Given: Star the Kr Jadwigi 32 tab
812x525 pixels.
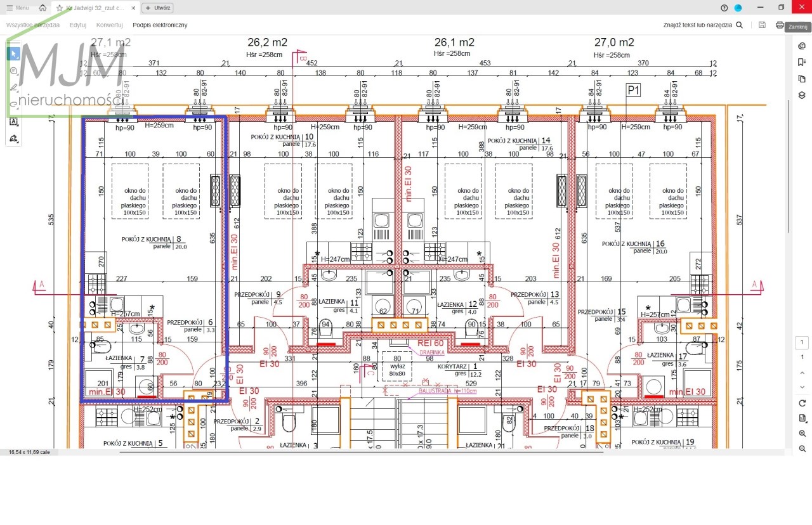Looking at the screenshot, I should coord(60,8).
